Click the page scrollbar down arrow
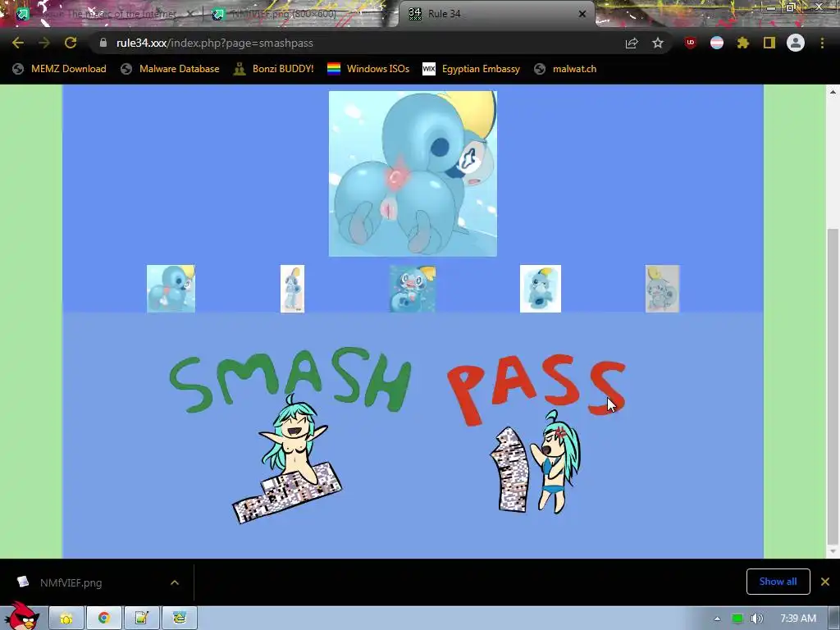840x630 pixels. (x=833, y=550)
